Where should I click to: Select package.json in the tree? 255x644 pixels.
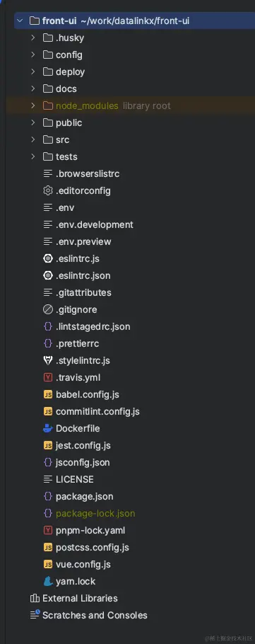(85, 496)
